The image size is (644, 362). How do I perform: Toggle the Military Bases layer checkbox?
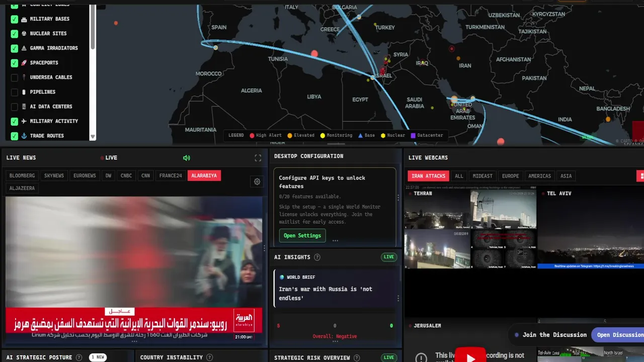pyautogui.click(x=15, y=19)
